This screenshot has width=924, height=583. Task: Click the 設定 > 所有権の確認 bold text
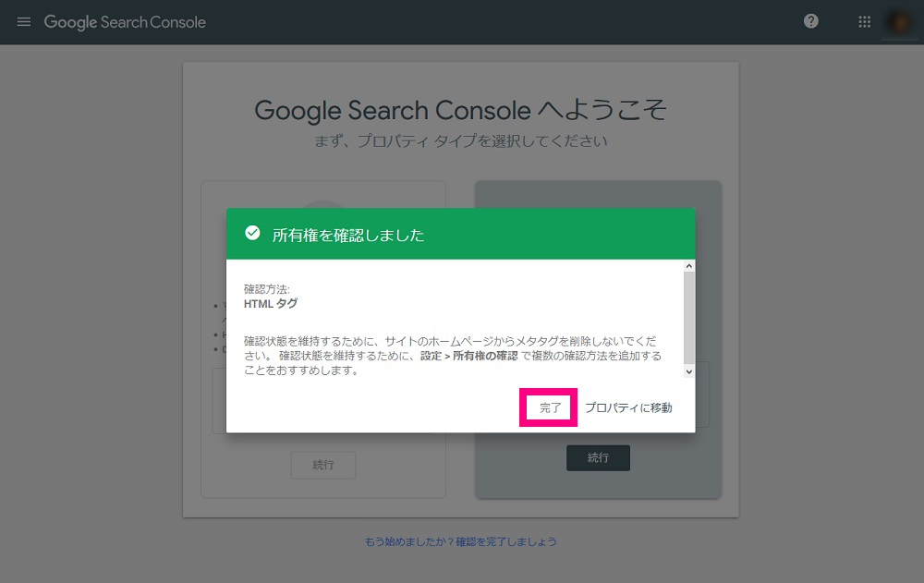click(469, 356)
